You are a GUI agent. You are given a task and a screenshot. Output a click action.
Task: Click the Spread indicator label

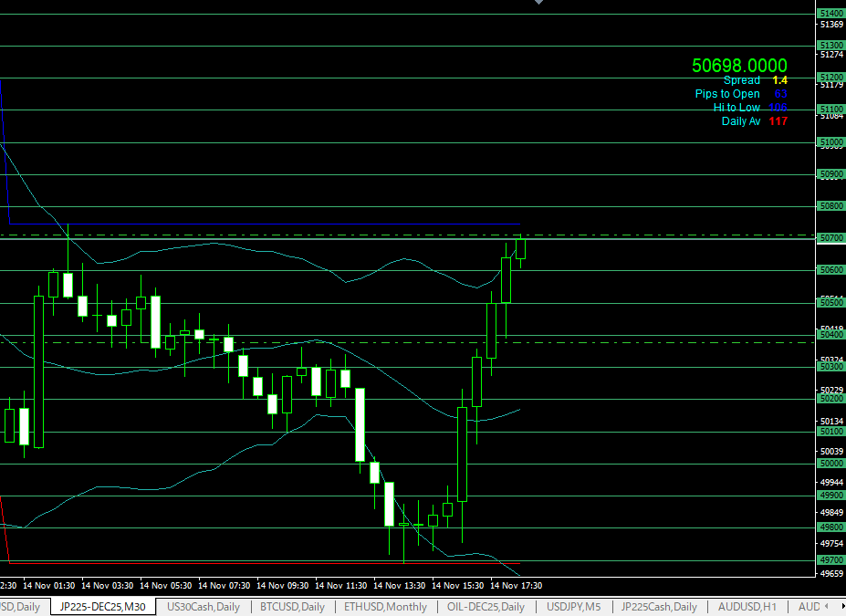[741, 80]
